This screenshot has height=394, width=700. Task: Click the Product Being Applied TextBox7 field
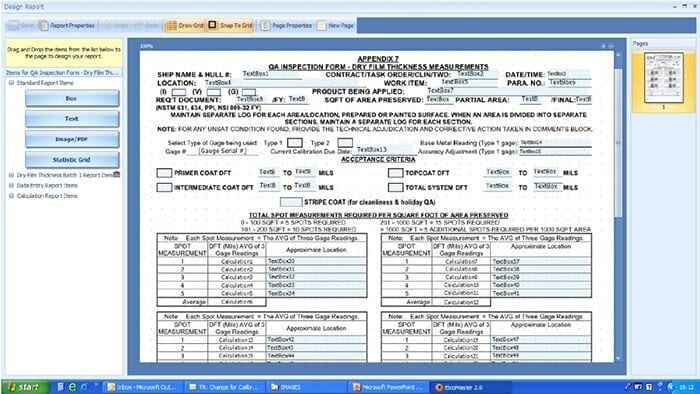(x=508, y=91)
